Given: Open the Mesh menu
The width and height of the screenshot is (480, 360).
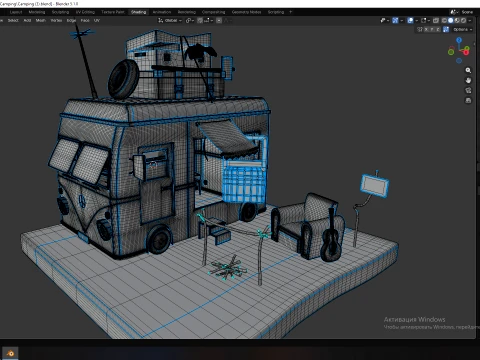Looking at the screenshot, I should (x=41, y=20).
